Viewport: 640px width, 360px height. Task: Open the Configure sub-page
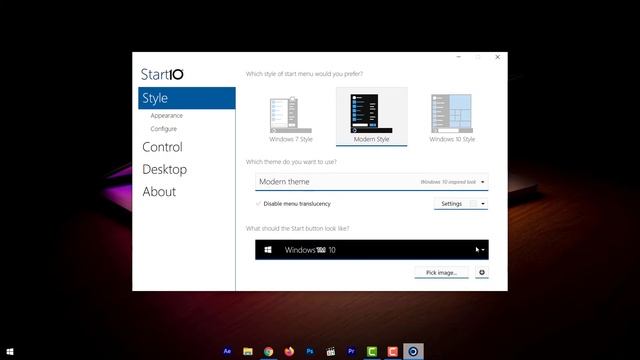coord(164,129)
